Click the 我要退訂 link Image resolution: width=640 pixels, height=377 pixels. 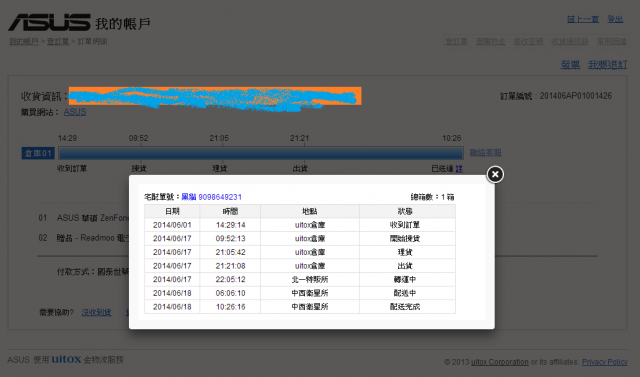click(x=607, y=64)
